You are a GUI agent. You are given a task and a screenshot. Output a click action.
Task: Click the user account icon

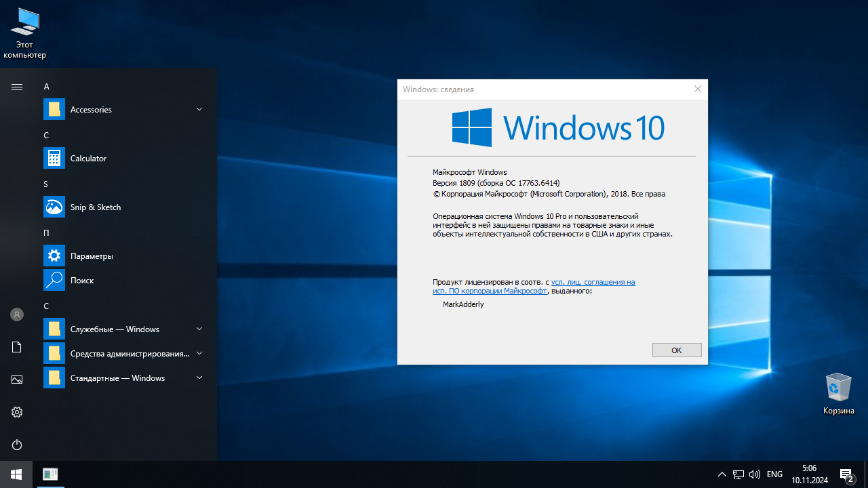17,314
